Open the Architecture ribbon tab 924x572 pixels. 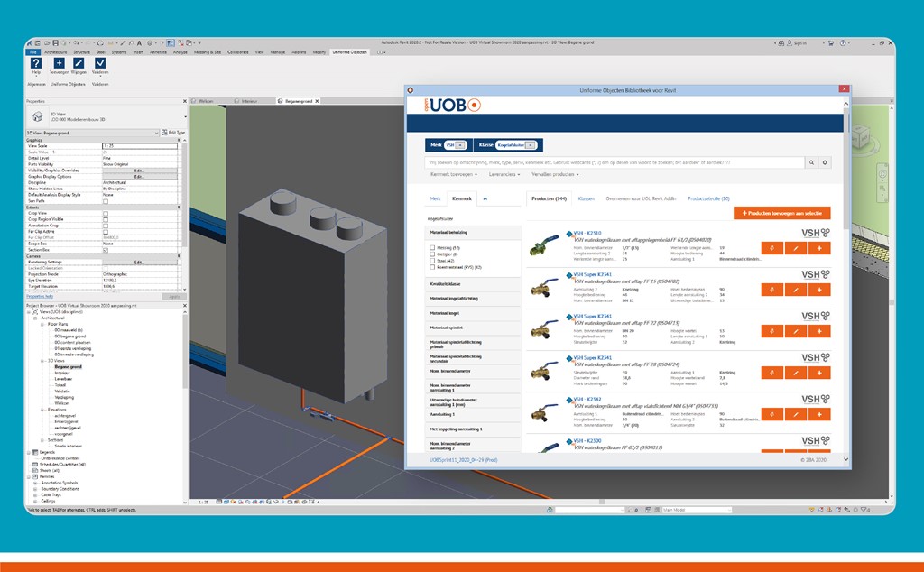pos(56,52)
